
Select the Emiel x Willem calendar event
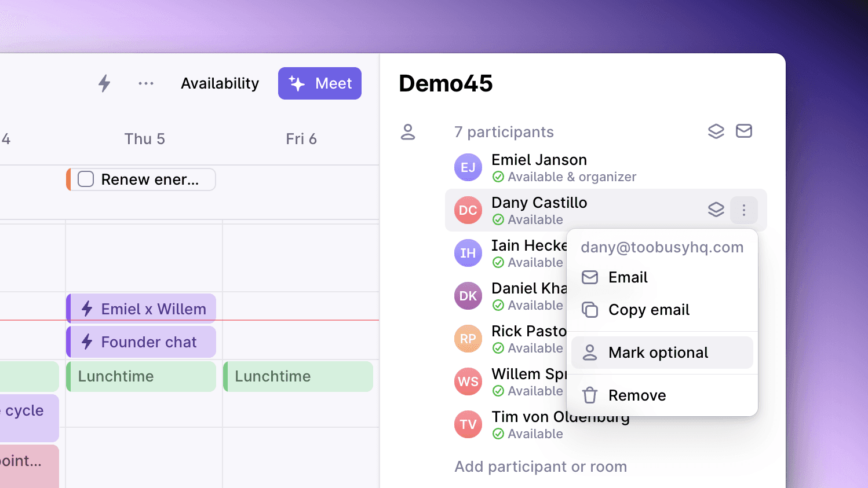141,309
